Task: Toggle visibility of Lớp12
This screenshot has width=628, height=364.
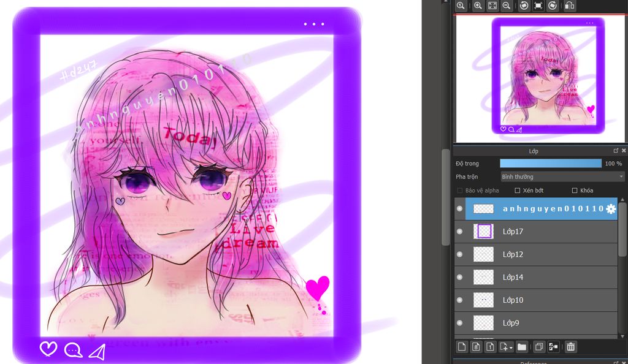Action: tap(460, 254)
